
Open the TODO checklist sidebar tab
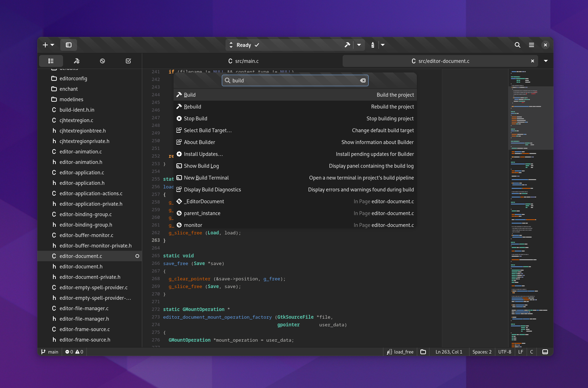coord(128,61)
